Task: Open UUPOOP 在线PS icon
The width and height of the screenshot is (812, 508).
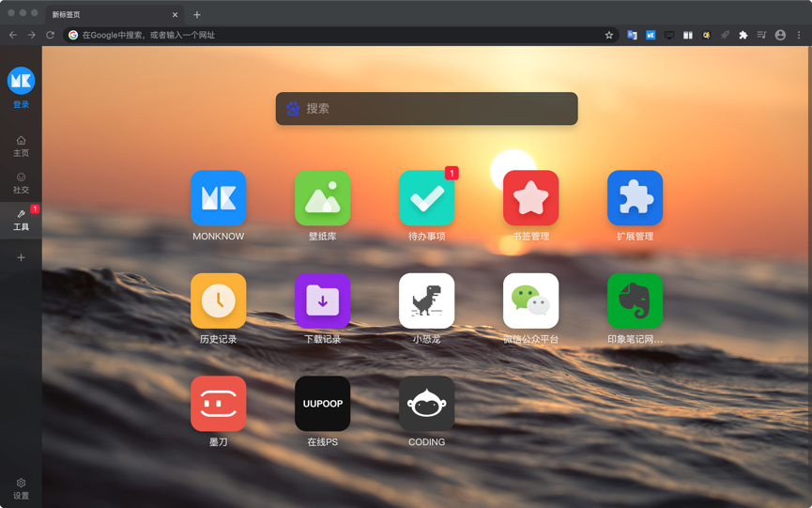Action: point(322,404)
